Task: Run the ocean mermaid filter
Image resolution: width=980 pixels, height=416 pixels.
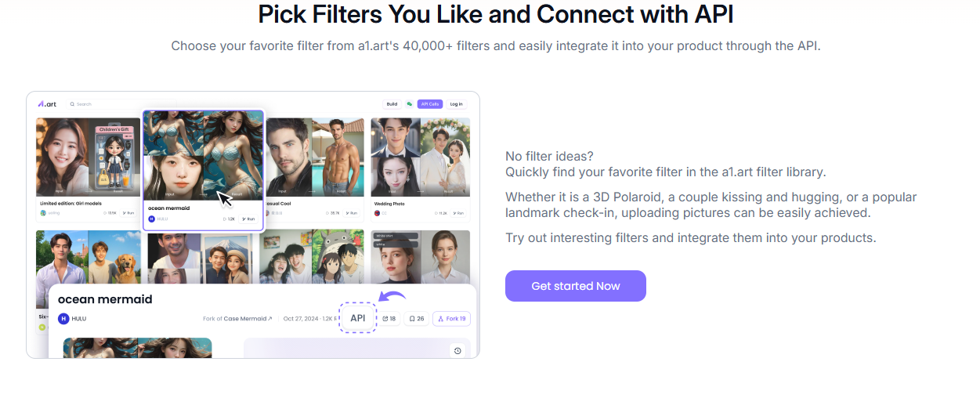Action: tap(248, 219)
